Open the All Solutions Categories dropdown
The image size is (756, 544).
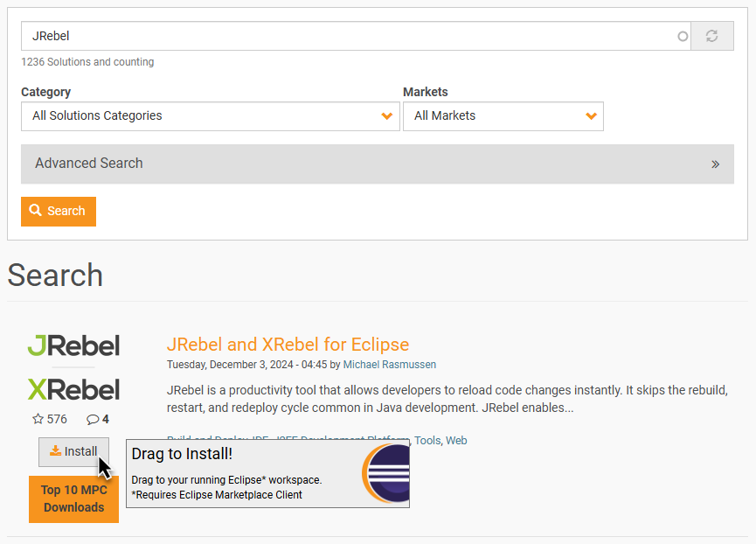pos(211,116)
